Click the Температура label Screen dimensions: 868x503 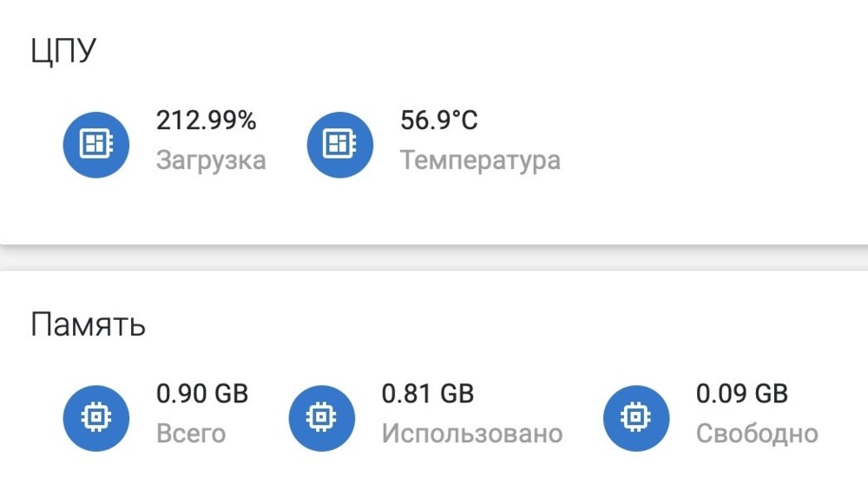(480, 161)
